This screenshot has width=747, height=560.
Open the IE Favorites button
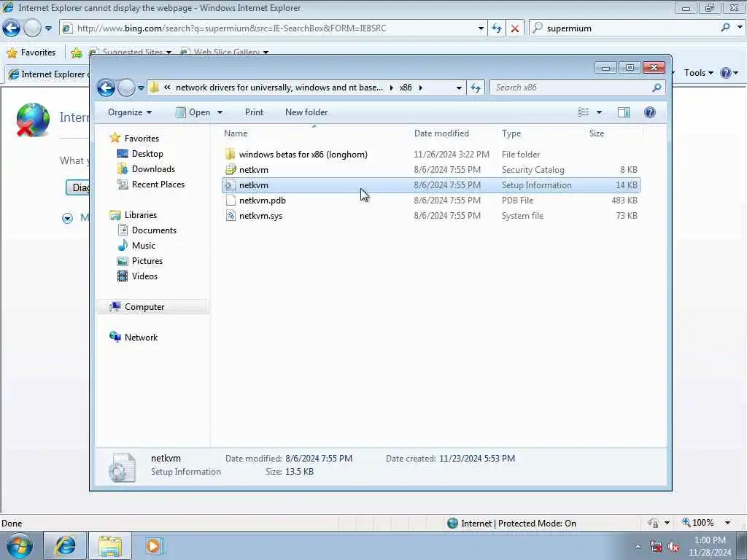(x=31, y=52)
